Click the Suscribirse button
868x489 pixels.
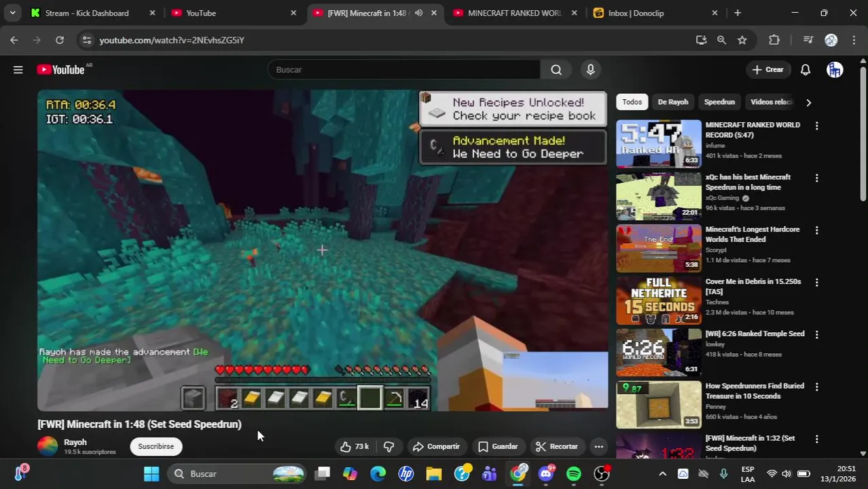coord(156,446)
